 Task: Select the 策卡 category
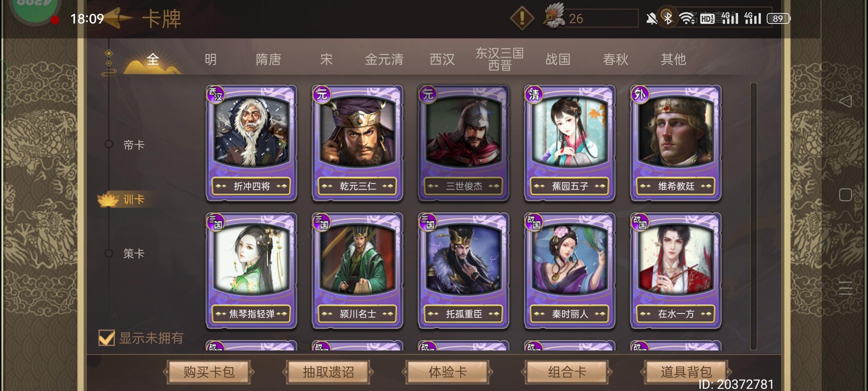point(134,253)
